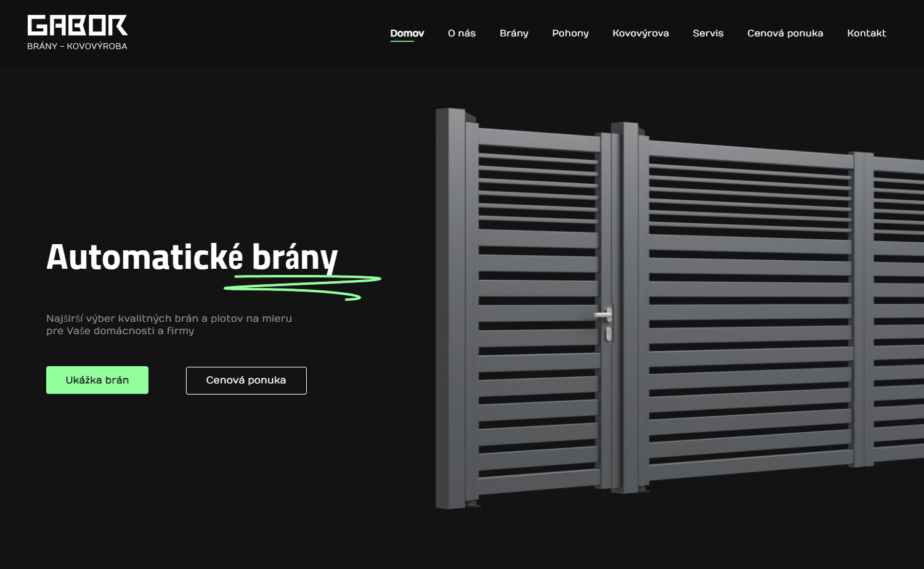Go to the Kontakt page
This screenshot has width=924, height=569.
click(x=867, y=33)
